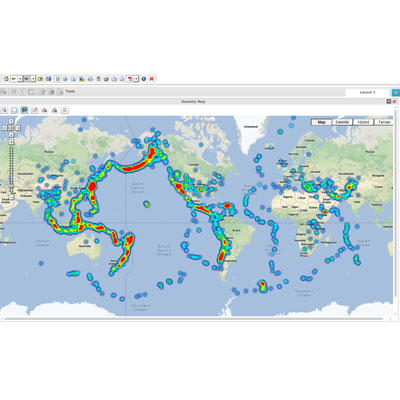400x400 pixels.
Task: Select the Layout 1 tab
Action: [x=367, y=92]
